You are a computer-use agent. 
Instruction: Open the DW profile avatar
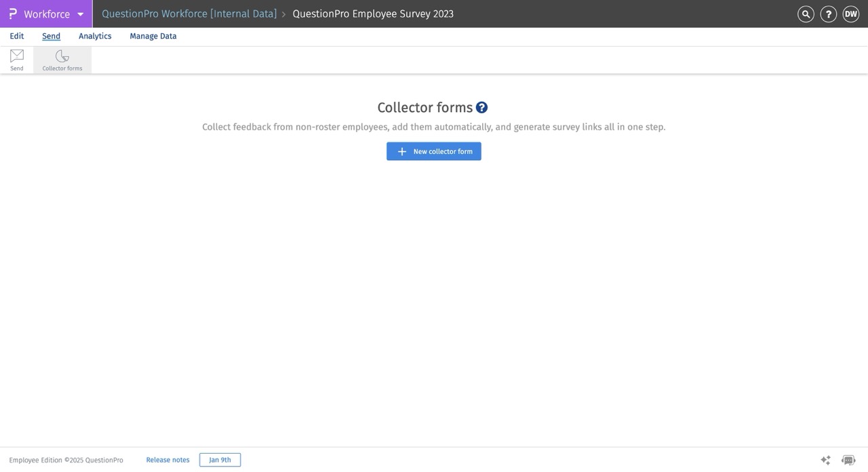(850, 14)
